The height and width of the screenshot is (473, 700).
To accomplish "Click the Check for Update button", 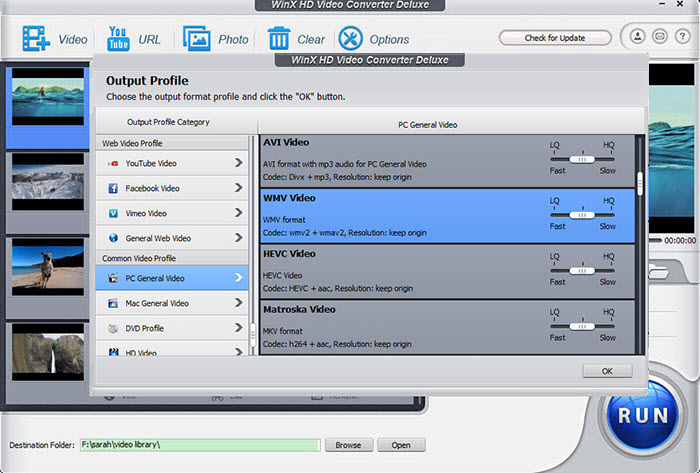I will [x=555, y=38].
